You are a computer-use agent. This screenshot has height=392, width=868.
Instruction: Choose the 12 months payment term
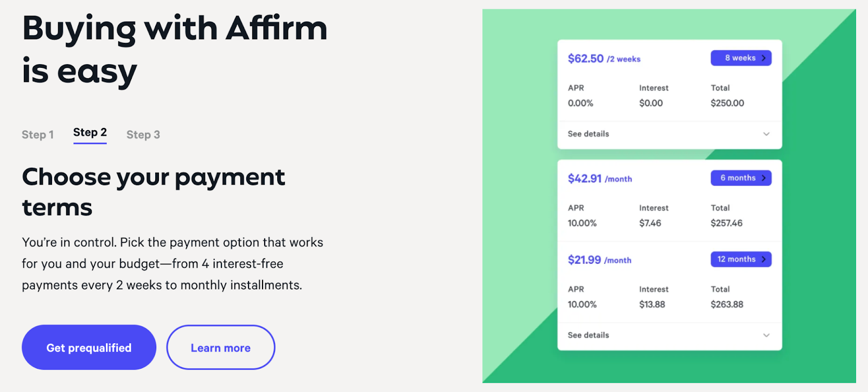(x=741, y=260)
